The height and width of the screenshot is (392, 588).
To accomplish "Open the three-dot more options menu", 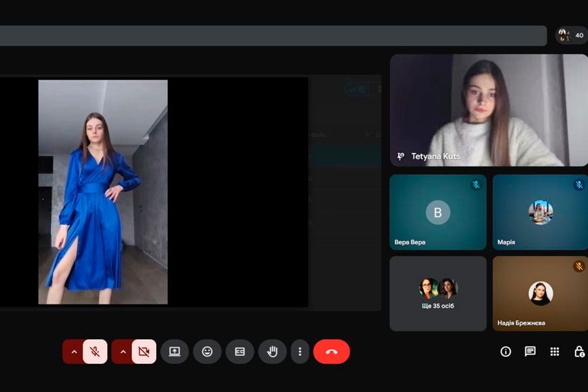I will 300,351.
